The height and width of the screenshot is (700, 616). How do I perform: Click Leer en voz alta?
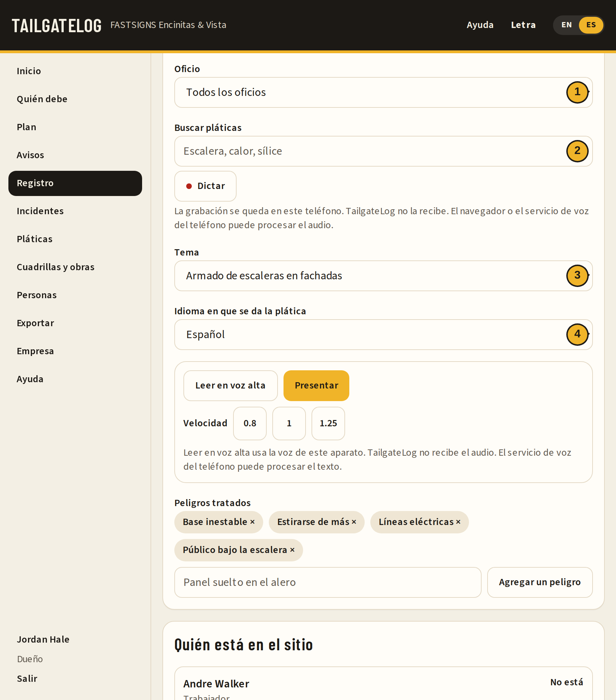[231, 386]
